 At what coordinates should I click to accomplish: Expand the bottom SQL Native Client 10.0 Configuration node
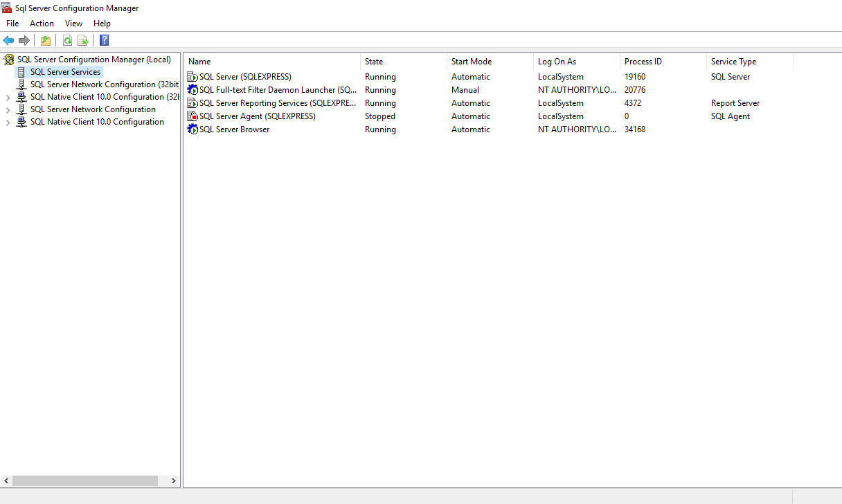click(8, 123)
